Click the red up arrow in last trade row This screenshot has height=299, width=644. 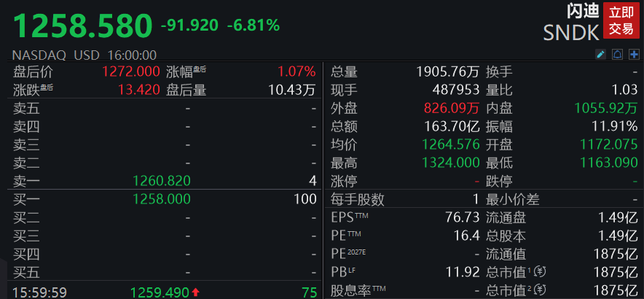195,292
